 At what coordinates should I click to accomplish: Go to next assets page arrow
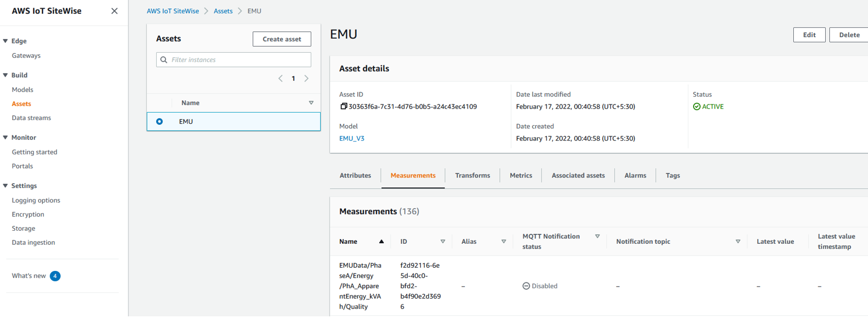tap(307, 78)
